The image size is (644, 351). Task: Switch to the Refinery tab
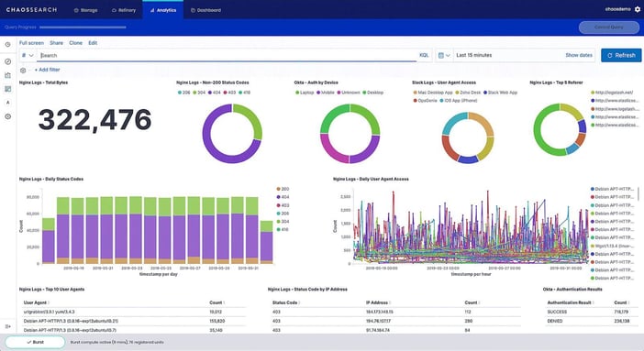click(124, 10)
